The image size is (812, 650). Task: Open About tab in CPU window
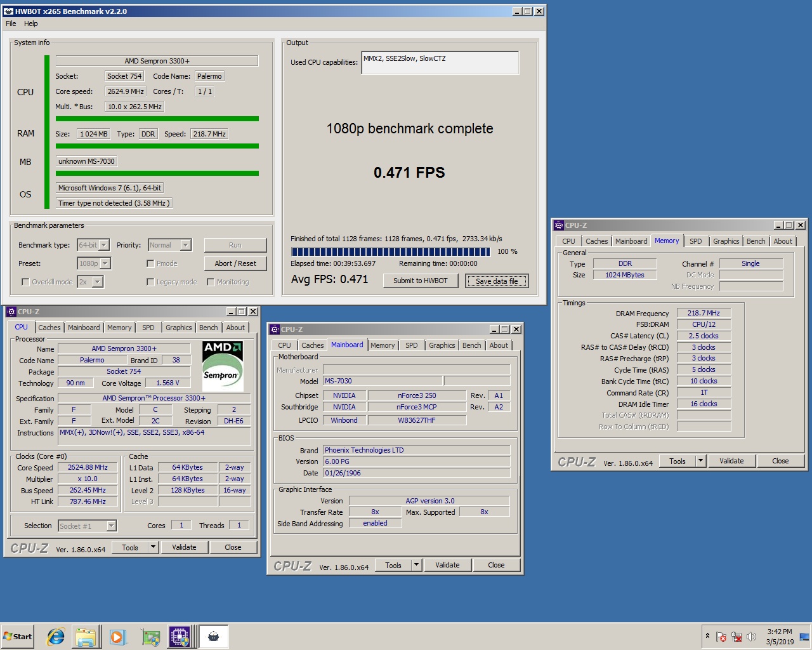coord(235,328)
